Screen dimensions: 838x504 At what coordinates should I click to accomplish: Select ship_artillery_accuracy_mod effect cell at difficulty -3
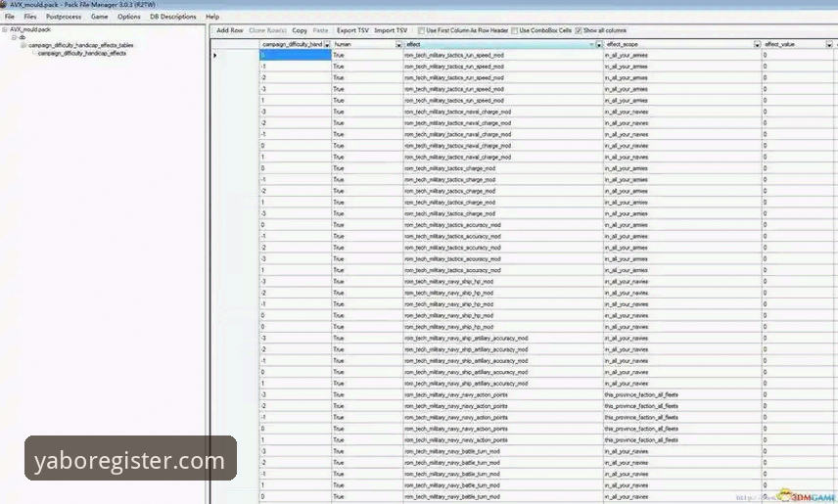503,338
